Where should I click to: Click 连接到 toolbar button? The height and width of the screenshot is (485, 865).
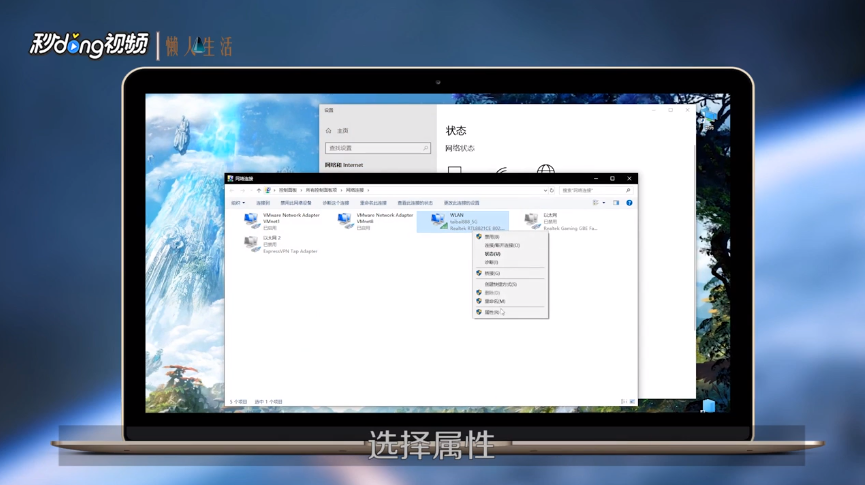[x=263, y=203]
